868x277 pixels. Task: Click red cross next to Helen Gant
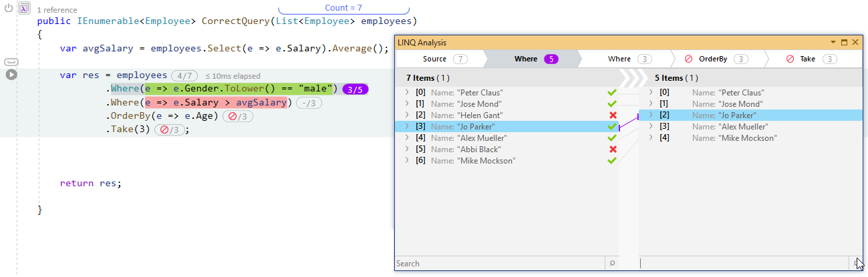point(613,115)
